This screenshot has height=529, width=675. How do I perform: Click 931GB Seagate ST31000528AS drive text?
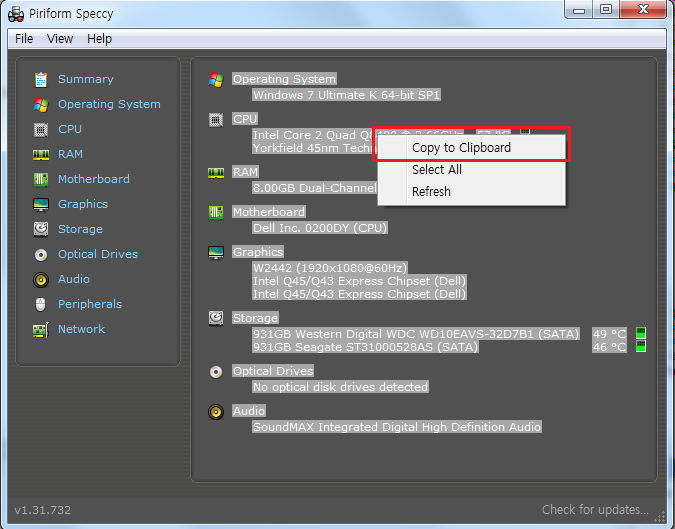pos(365,346)
